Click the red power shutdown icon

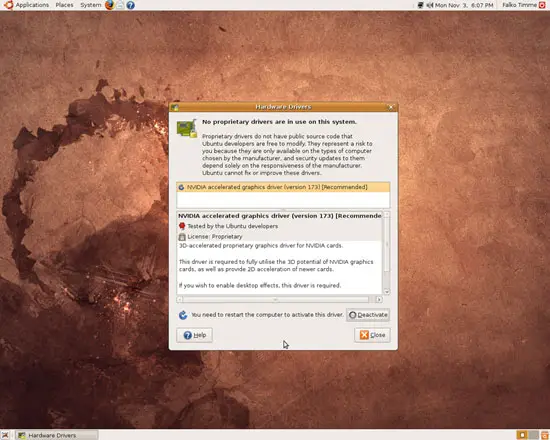[x=542, y=5]
